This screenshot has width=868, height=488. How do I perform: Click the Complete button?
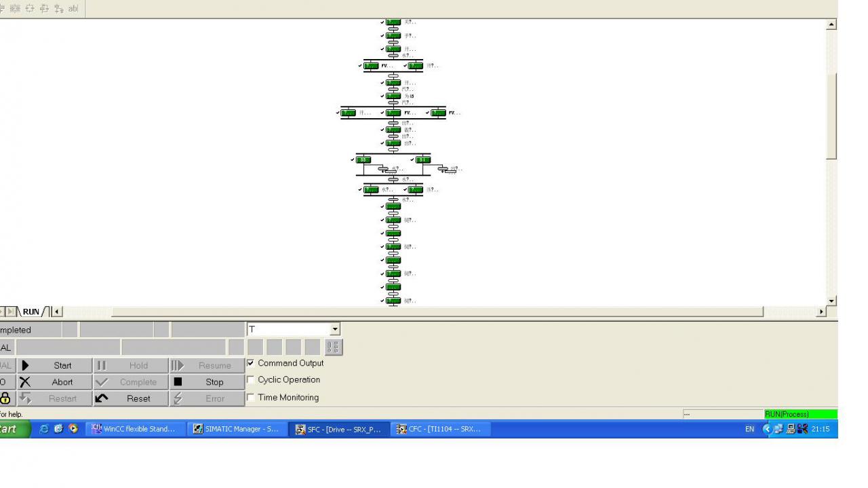131,382
